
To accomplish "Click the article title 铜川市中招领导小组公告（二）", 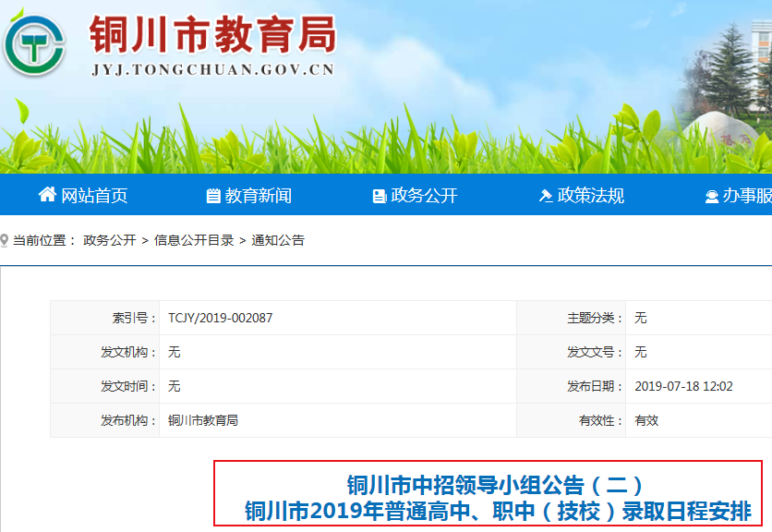I will point(495,485).
